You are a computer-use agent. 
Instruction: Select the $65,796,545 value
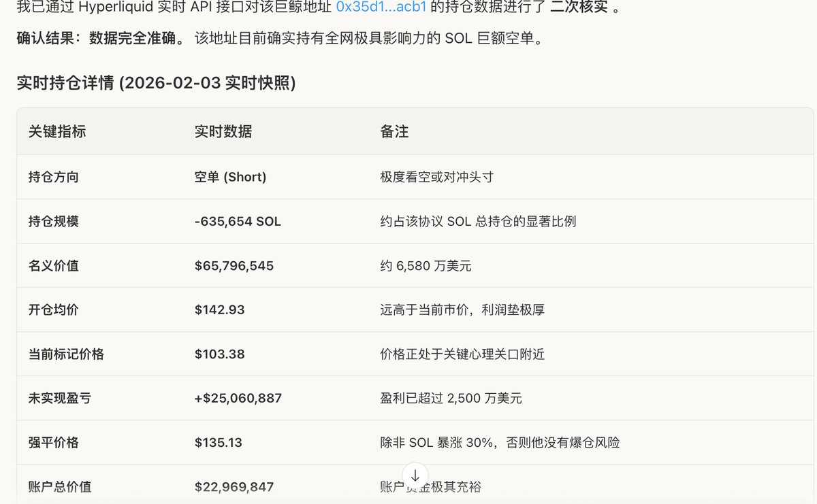click(234, 265)
